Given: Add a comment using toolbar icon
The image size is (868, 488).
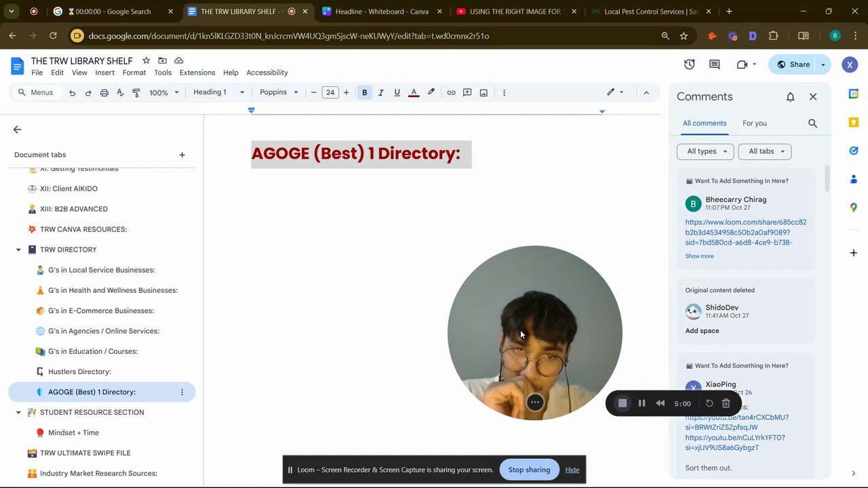Looking at the screenshot, I should [x=467, y=93].
